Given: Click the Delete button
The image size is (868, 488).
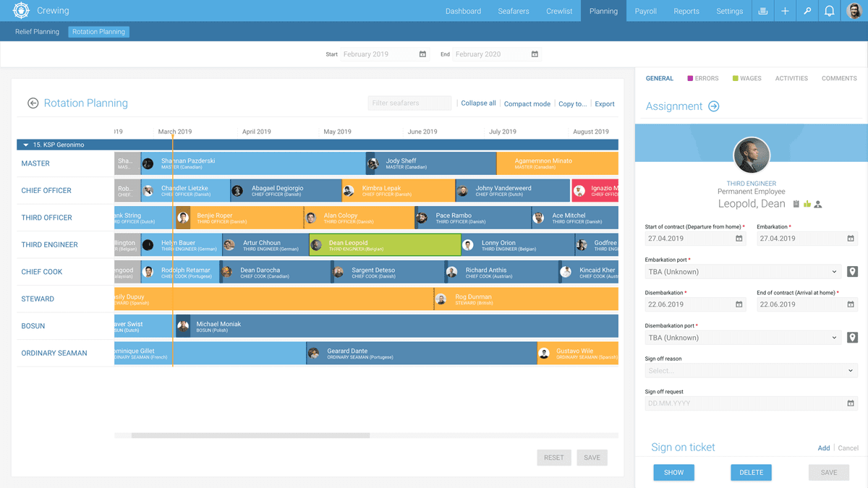Looking at the screenshot, I should click(x=751, y=472).
